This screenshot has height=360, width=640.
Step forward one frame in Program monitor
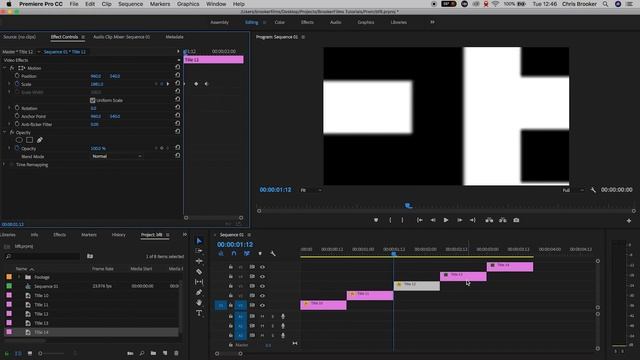[459, 220]
